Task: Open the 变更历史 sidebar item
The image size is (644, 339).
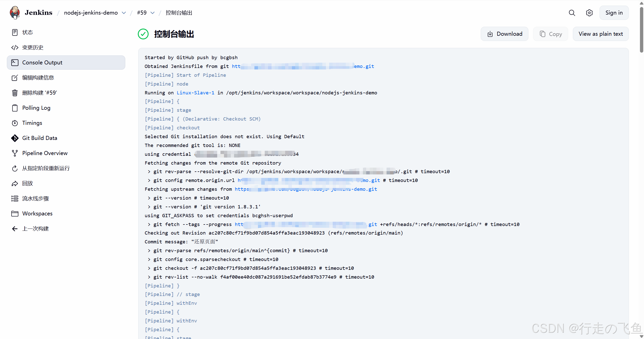Action: point(66,48)
